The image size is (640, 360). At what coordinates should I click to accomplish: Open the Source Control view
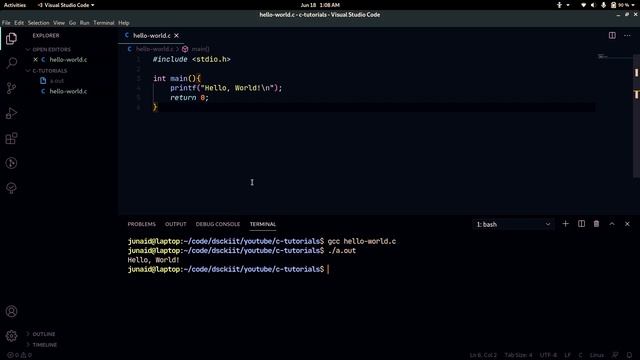pos(11,88)
